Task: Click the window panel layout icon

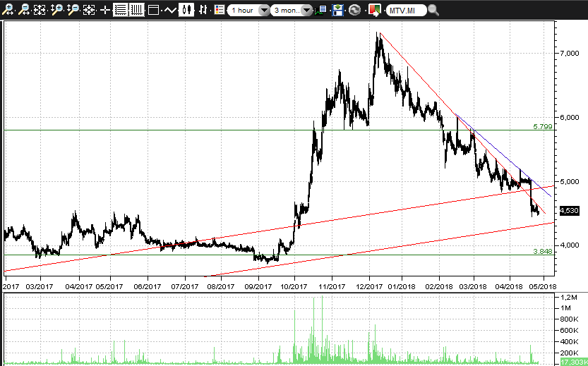Action: coord(153,10)
